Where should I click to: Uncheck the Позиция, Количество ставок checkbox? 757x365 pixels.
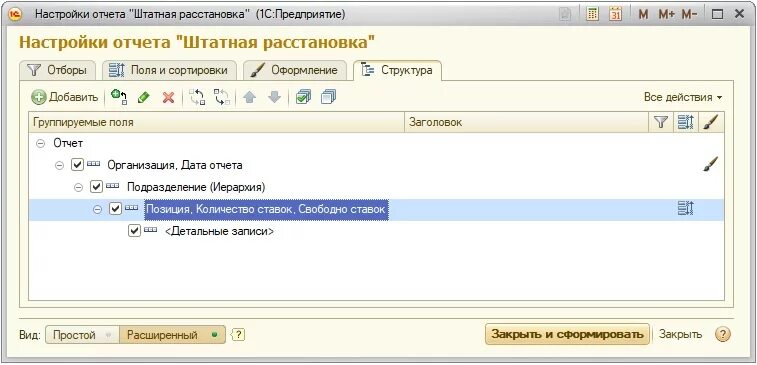[116, 209]
